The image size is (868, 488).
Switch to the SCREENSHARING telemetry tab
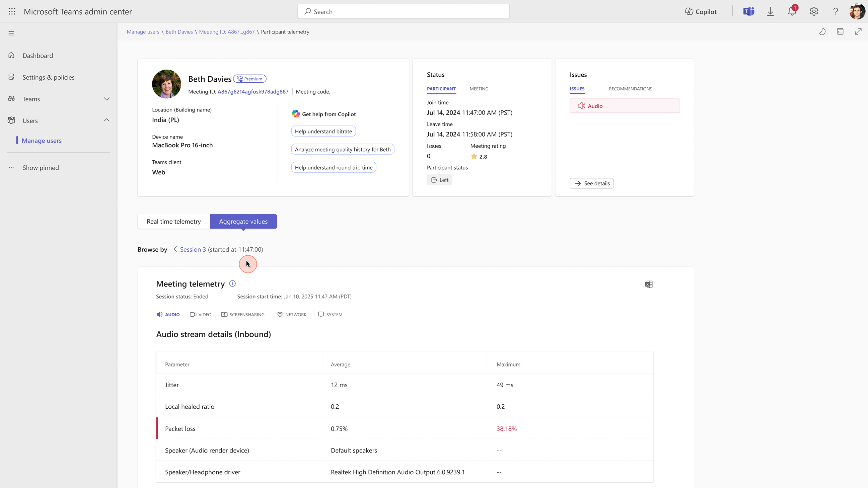(x=242, y=315)
